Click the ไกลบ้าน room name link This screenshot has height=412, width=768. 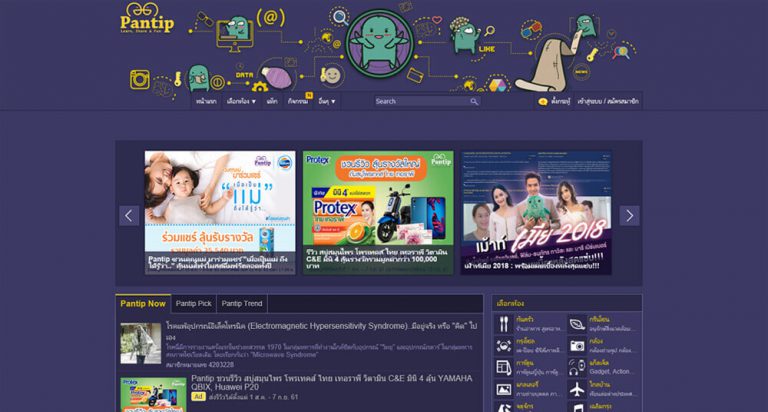pyautogui.click(x=600, y=385)
